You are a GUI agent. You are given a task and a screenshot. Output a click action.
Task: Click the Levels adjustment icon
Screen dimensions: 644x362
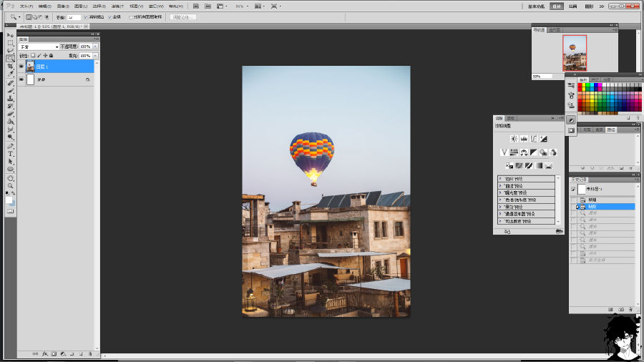pyautogui.click(x=524, y=139)
